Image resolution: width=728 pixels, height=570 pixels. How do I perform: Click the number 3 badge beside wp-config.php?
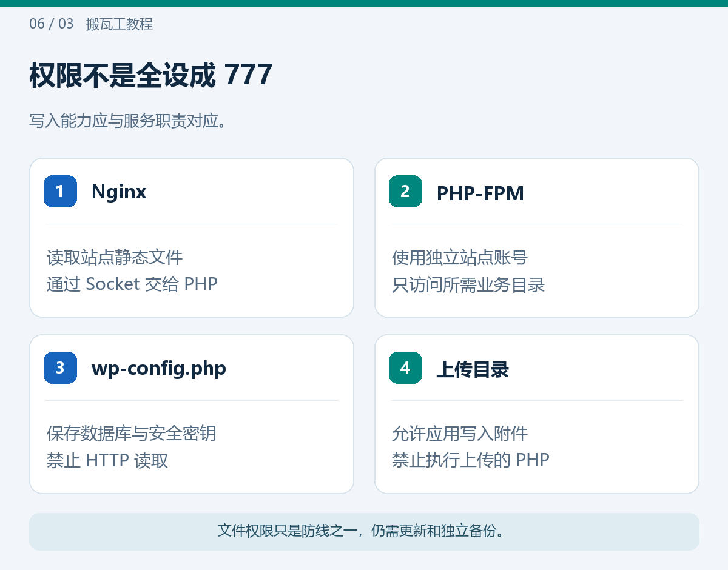(x=60, y=367)
